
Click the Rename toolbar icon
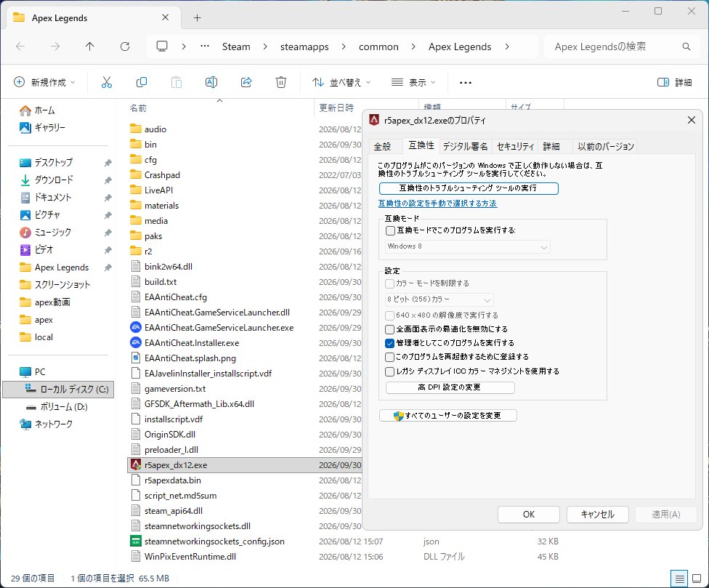click(211, 82)
